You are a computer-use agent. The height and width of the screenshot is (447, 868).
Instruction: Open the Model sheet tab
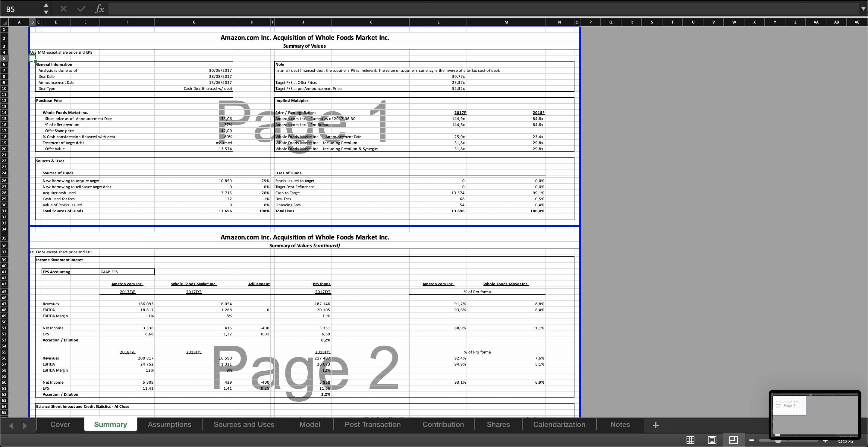click(310, 424)
